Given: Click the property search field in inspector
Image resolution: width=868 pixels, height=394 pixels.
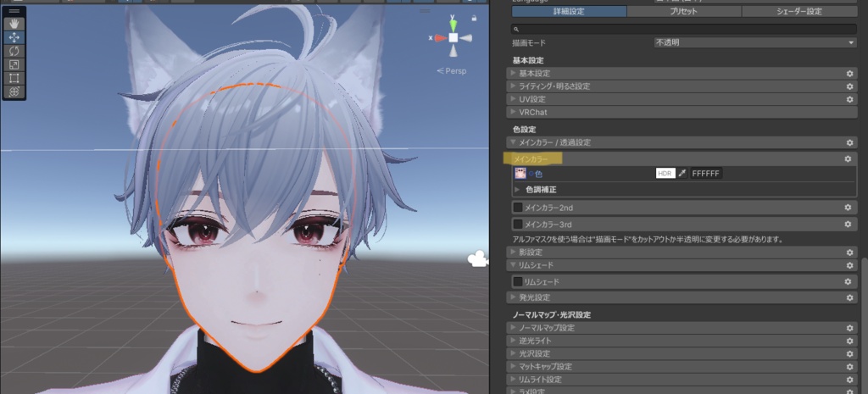Looking at the screenshot, I should (684, 30).
